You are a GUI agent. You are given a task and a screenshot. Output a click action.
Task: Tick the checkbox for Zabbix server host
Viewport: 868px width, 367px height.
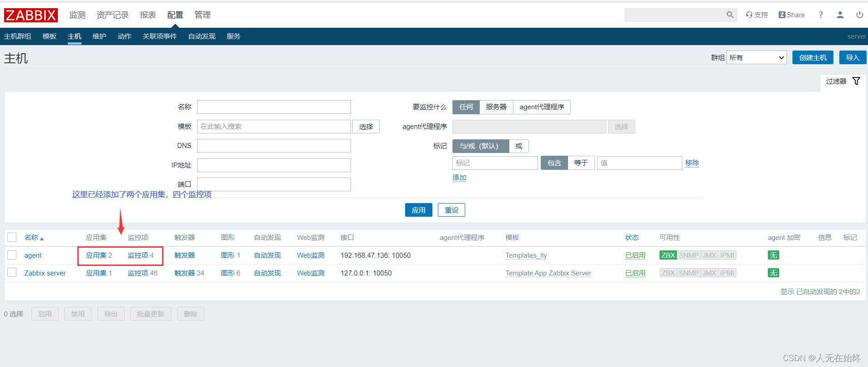click(x=12, y=272)
